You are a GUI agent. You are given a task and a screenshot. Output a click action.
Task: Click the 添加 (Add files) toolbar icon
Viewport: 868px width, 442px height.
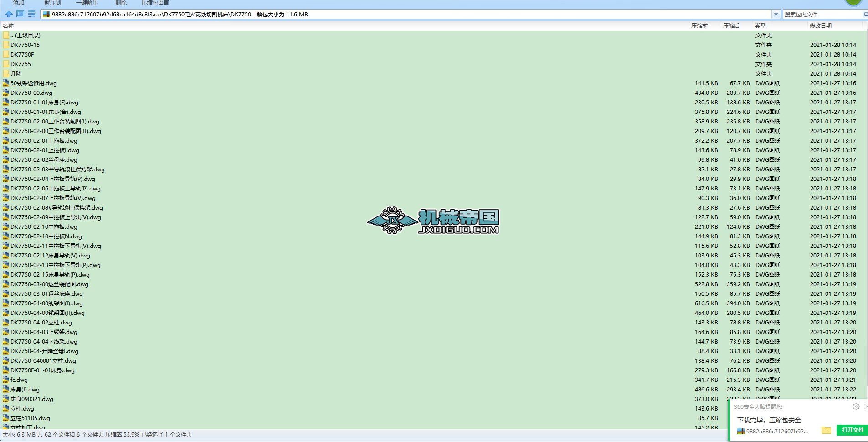click(x=18, y=3)
